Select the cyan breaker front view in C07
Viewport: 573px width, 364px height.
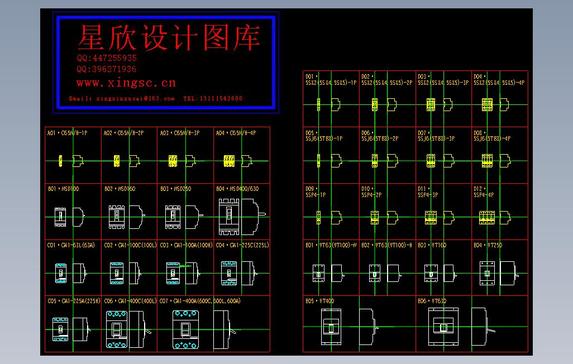point(186,329)
